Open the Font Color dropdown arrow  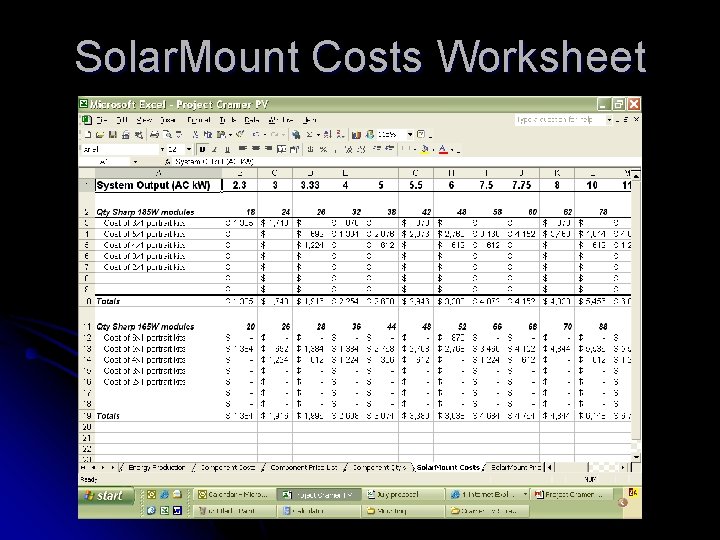pyautogui.click(x=452, y=149)
